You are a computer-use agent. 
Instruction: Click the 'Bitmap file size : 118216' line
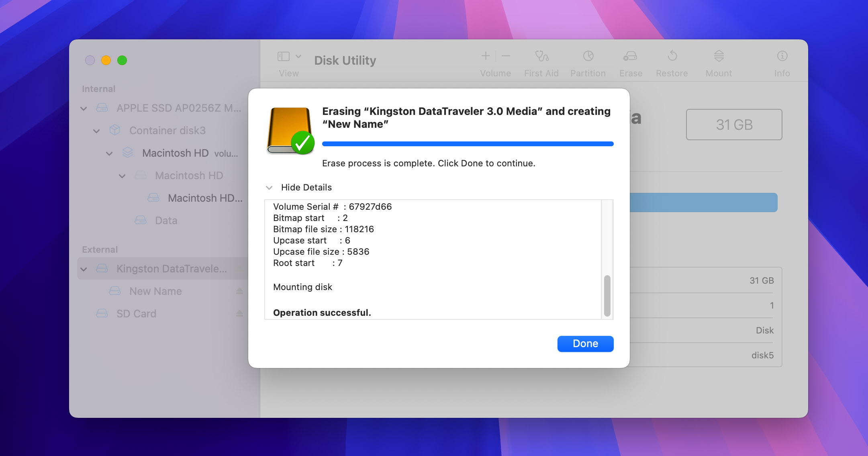(323, 229)
